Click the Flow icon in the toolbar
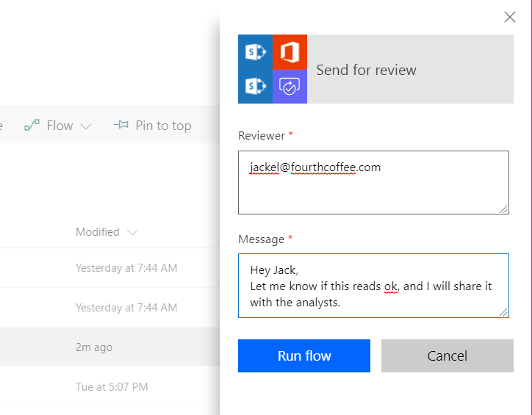This screenshot has height=415, width=532. (32, 126)
